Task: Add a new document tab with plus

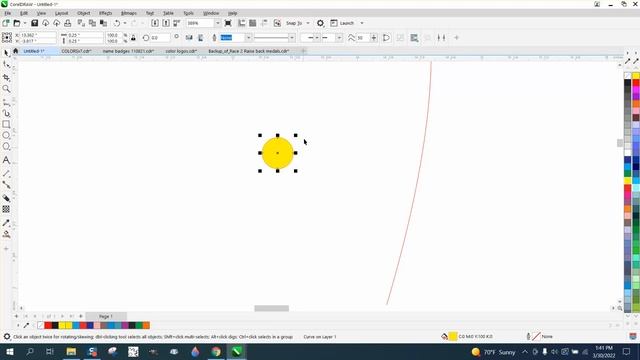Action: click(x=303, y=51)
